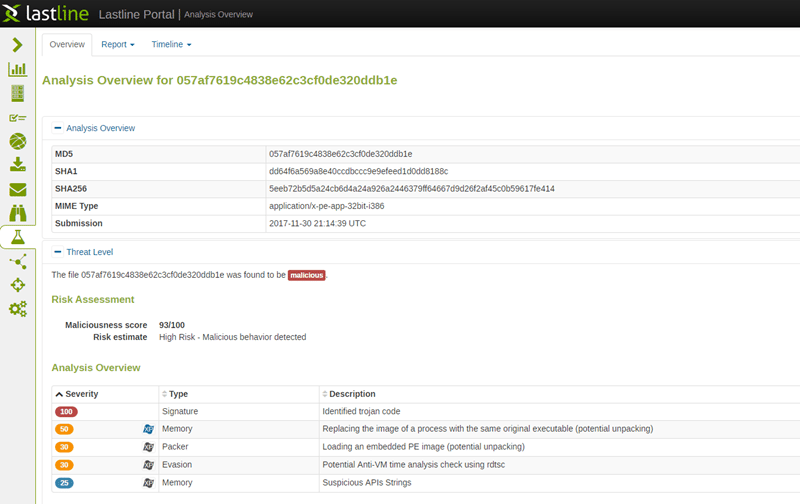Image resolution: width=800 pixels, height=504 pixels.
Task: Switch to the Overview tab
Action: point(67,45)
